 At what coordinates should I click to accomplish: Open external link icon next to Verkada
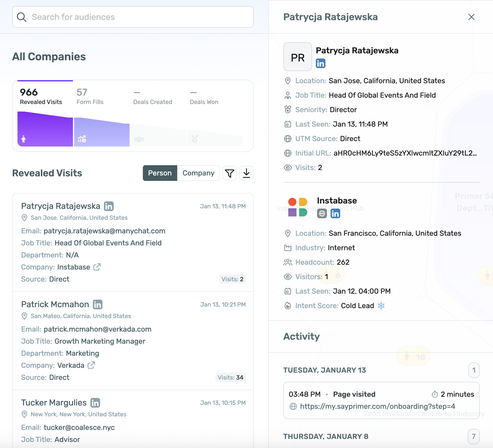click(x=91, y=365)
